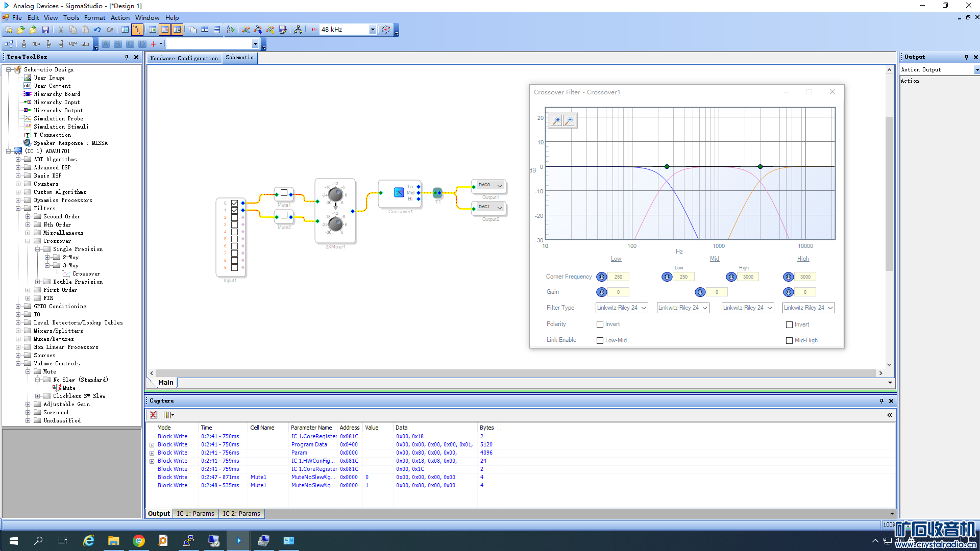The image size is (980, 551).
Task: Click Low corner frequency stepper knob
Action: pos(602,277)
